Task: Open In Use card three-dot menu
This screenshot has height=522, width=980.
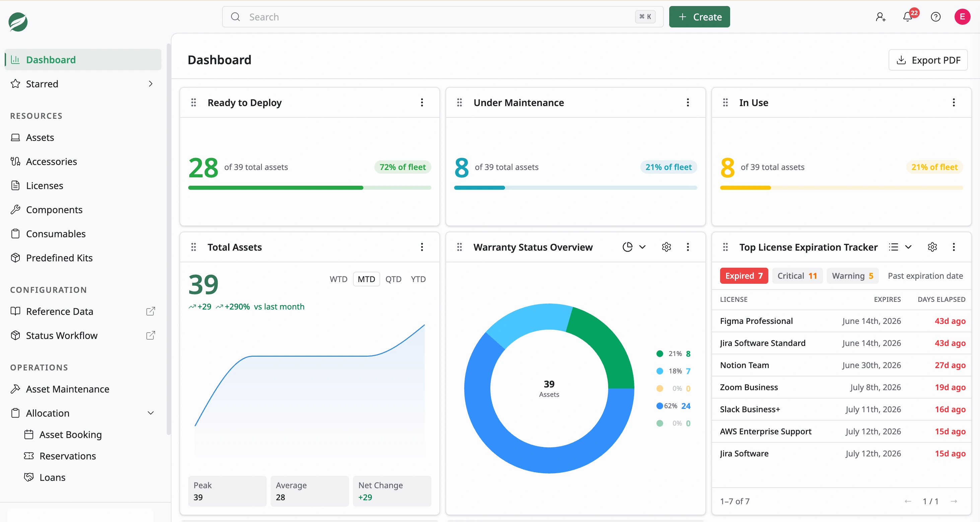Action: pos(953,102)
